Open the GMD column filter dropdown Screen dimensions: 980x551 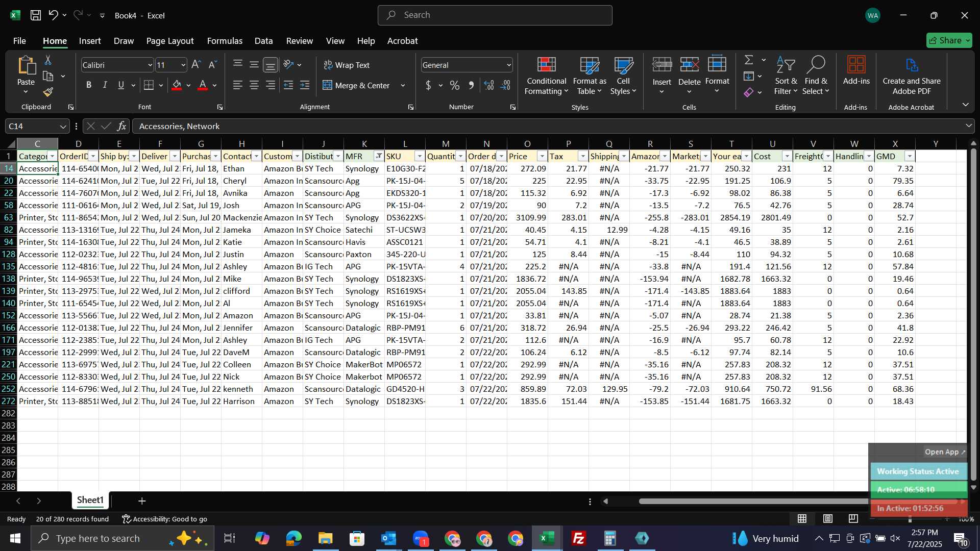(x=910, y=156)
